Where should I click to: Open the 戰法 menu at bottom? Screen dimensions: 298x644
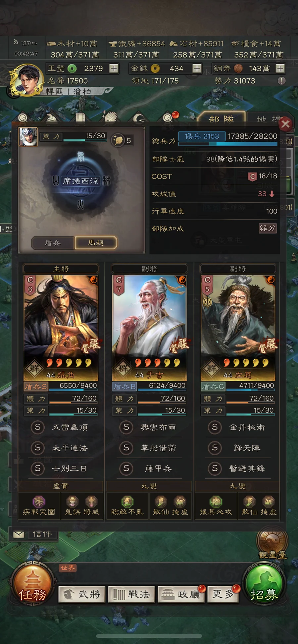pos(131,594)
